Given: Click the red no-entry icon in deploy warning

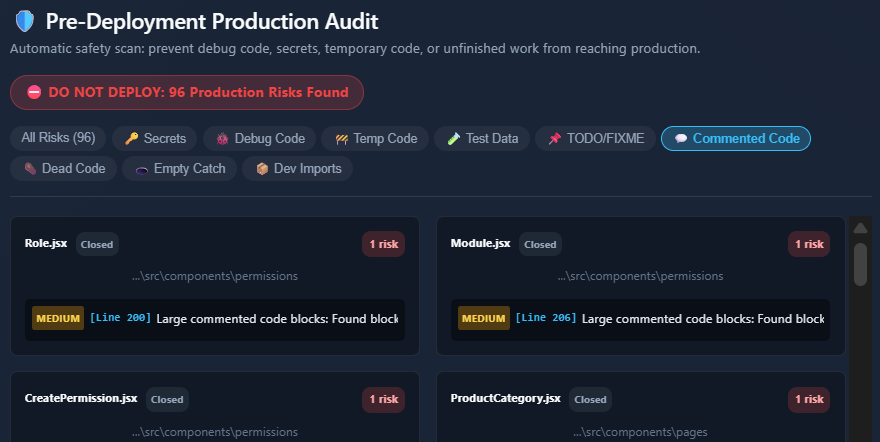Looking at the screenshot, I should point(34,93).
